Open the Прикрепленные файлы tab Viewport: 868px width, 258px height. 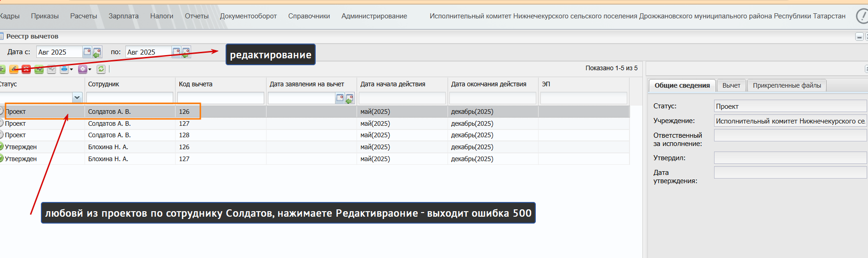click(x=787, y=85)
